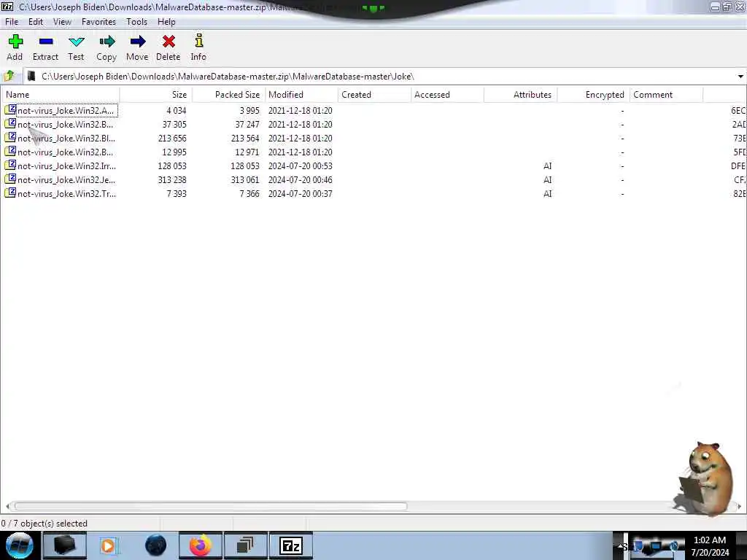
Task: Click the red Delete X icon
Action: 169,42
